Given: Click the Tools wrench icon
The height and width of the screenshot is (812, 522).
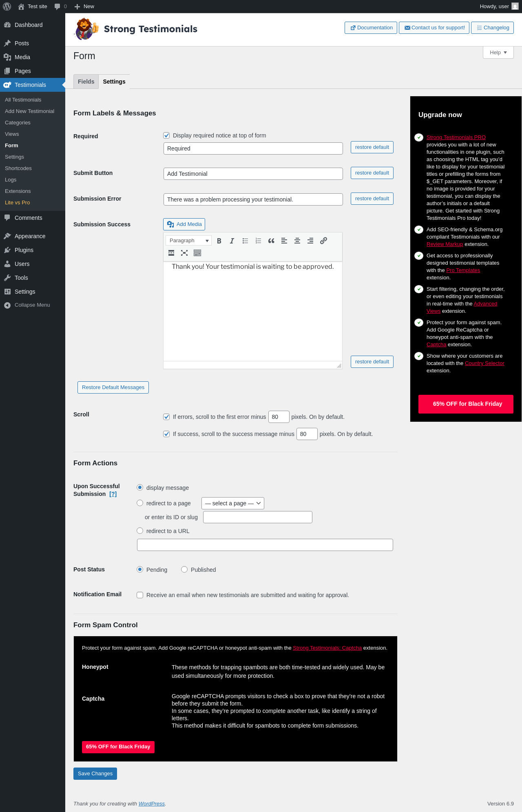Looking at the screenshot, I should (7, 278).
